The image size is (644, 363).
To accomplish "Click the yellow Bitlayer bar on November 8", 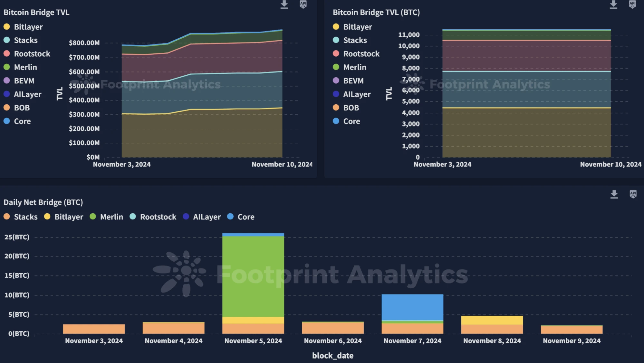I will tap(492, 321).
